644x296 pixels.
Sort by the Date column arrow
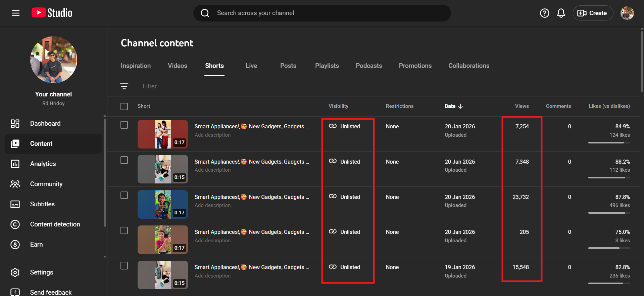pyautogui.click(x=460, y=106)
